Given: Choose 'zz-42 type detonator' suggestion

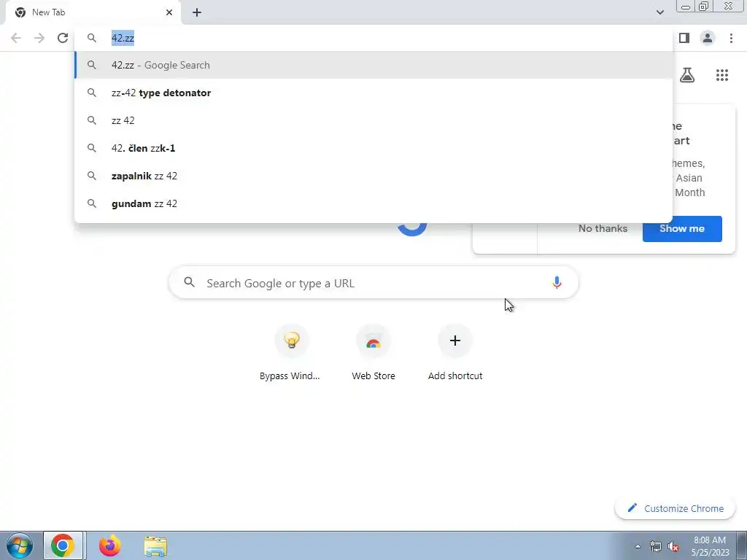Looking at the screenshot, I should (x=373, y=93).
